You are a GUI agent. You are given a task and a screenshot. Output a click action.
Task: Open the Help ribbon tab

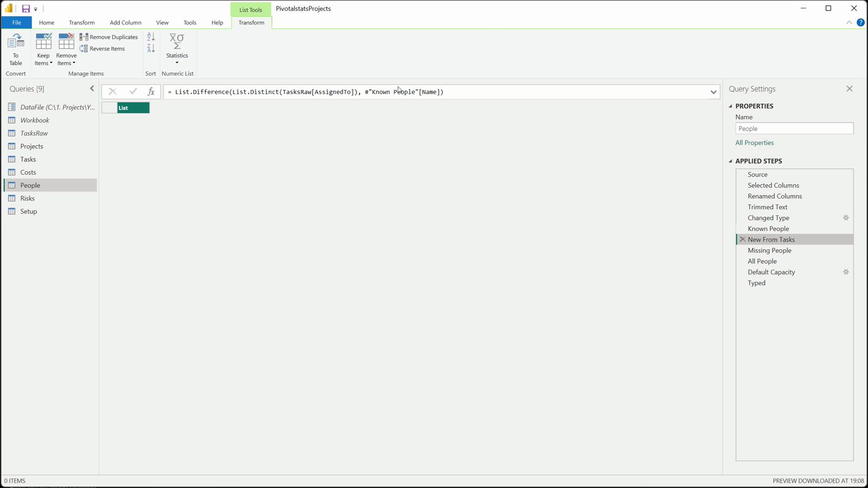coord(217,22)
